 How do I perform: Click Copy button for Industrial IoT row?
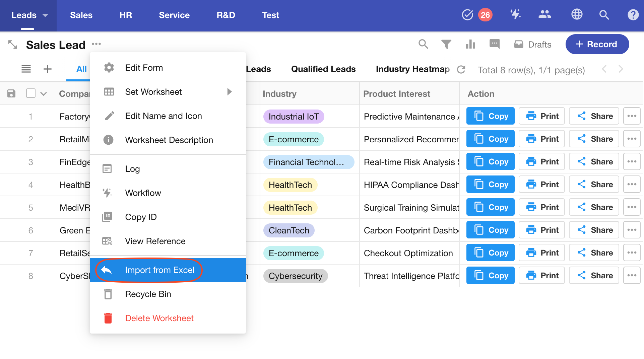tap(490, 116)
